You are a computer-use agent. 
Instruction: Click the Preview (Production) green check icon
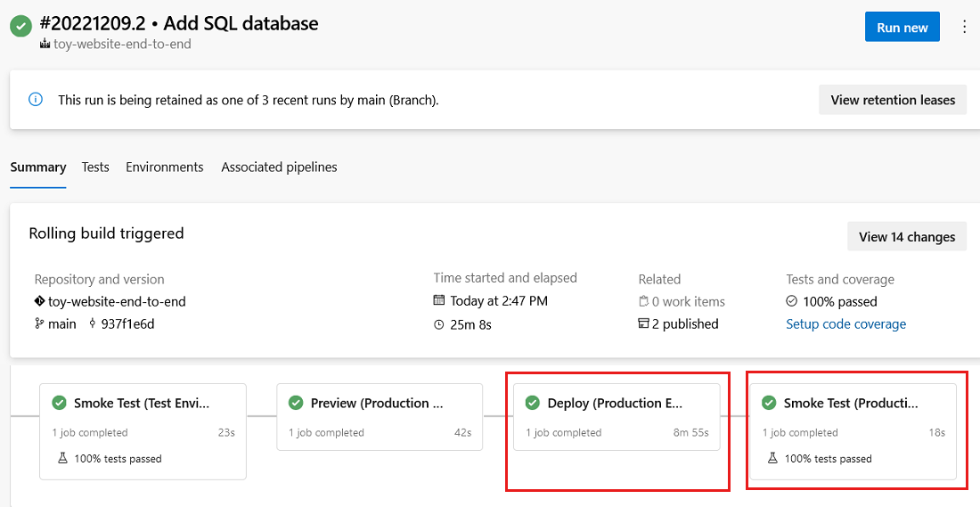pos(297,404)
